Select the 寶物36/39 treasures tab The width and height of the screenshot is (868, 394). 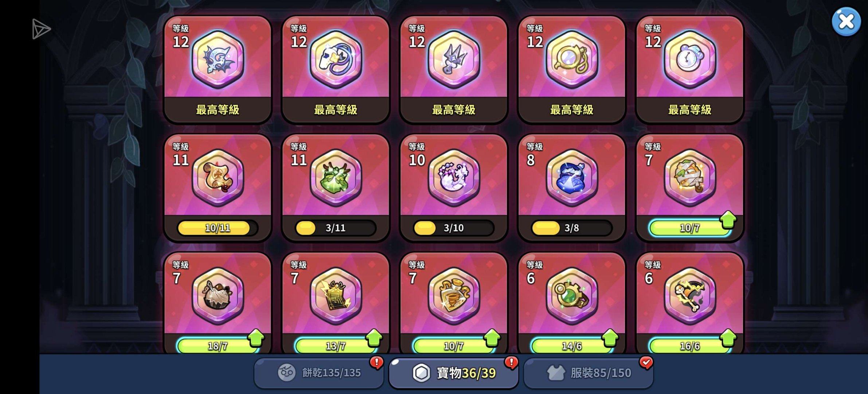(x=454, y=373)
